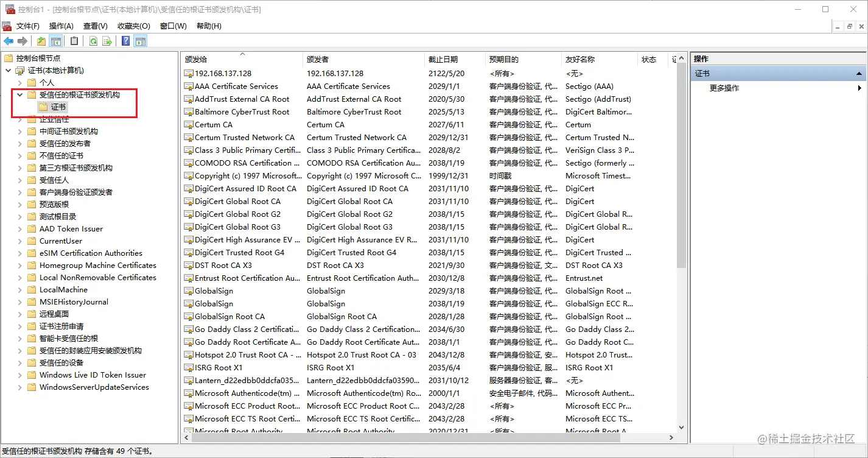Image resolution: width=868 pixels, height=458 pixels.
Task: Toggle the show/hide console tree button
Action: pyautogui.click(x=56, y=41)
